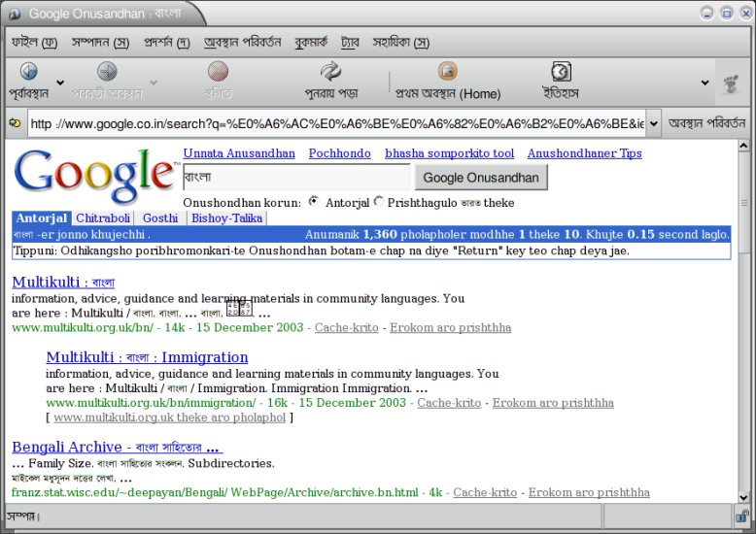Expand the toolbar overflow arrow
The width and height of the screenshot is (756, 534).
704,83
